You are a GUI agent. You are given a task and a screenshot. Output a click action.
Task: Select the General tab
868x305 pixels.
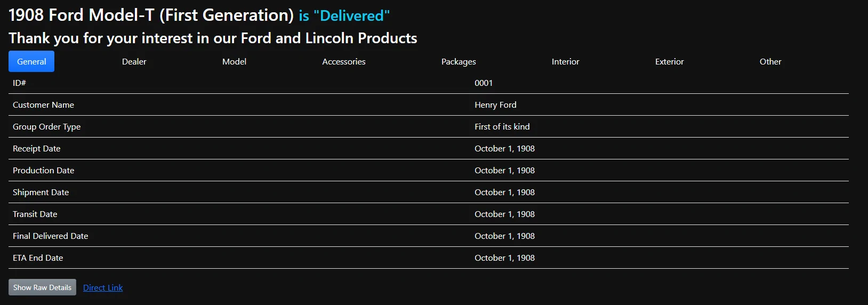(31, 61)
